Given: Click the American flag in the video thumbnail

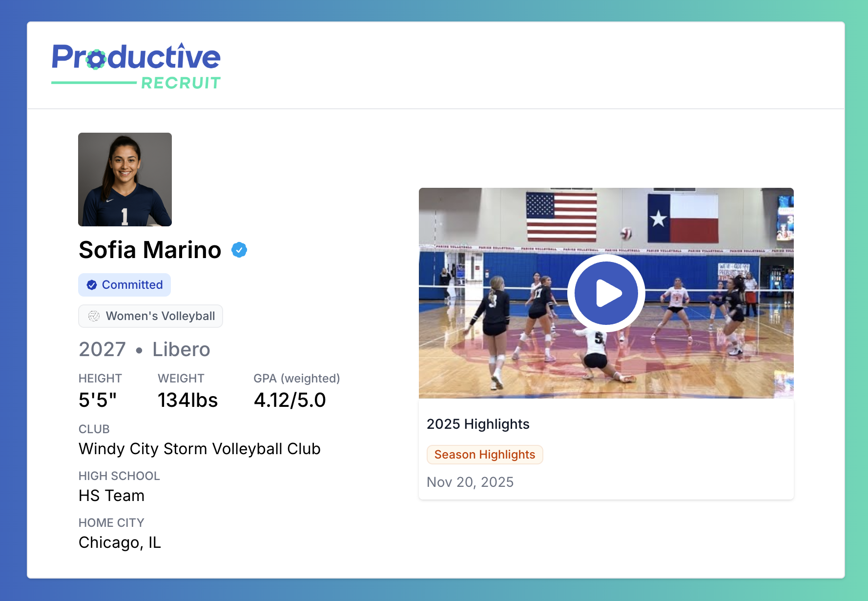Looking at the screenshot, I should coord(561,216).
